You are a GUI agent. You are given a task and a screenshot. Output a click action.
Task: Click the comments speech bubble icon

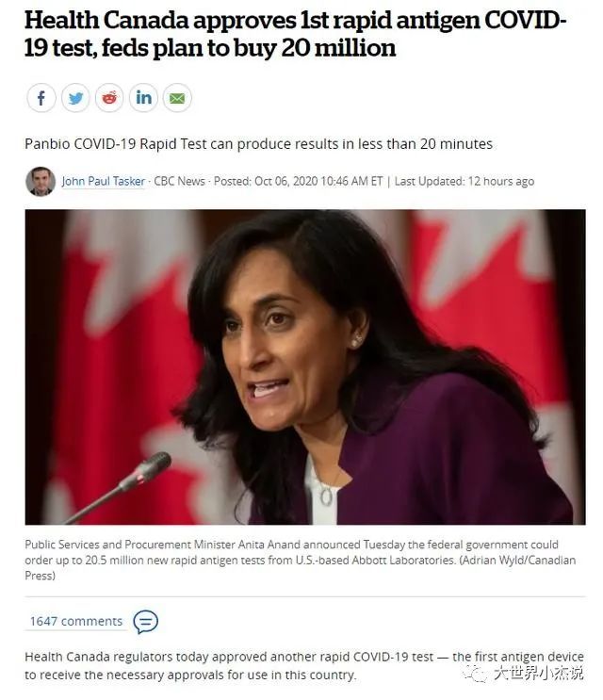pyautogui.click(x=145, y=622)
